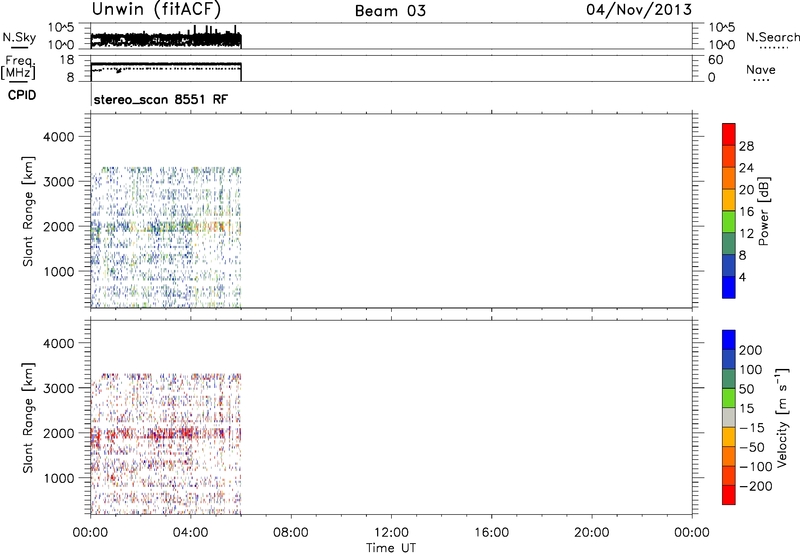Click the '12:00' time axis label
The width and height of the screenshot is (800, 554).
tap(391, 533)
